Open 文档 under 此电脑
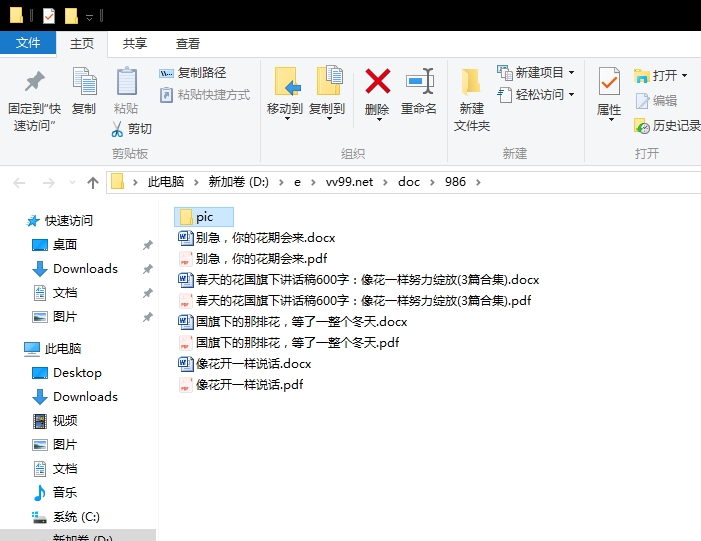Viewport: 701px width, 541px height. click(x=55, y=469)
